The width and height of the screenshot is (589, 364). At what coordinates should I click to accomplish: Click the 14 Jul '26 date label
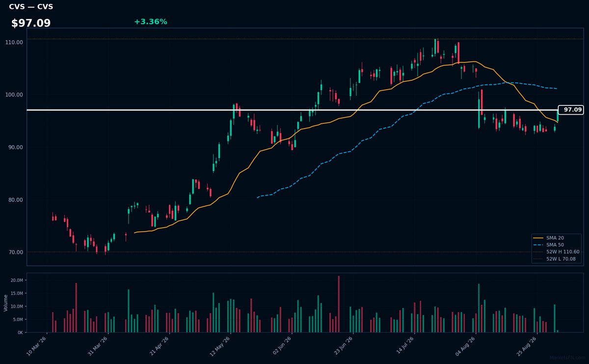(406, 345)
